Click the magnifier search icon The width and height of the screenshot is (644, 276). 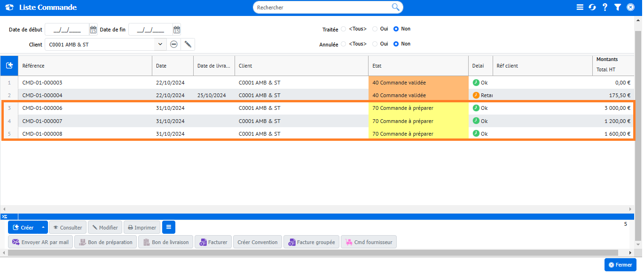pyautogui.click(x=395, y=7)
